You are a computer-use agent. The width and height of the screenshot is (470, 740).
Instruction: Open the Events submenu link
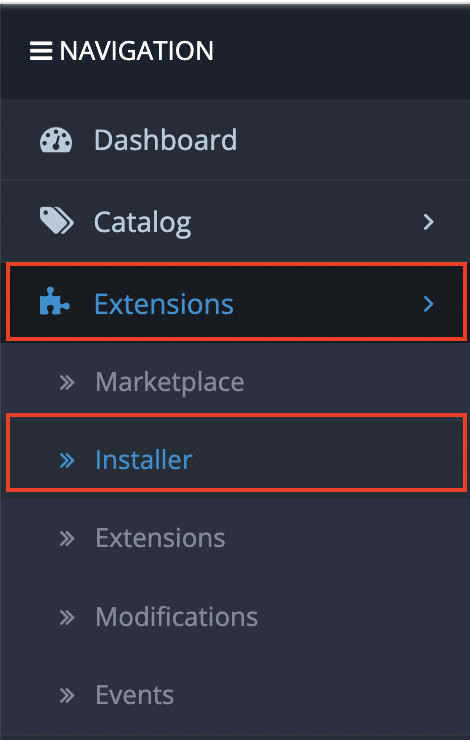(134, 695)
